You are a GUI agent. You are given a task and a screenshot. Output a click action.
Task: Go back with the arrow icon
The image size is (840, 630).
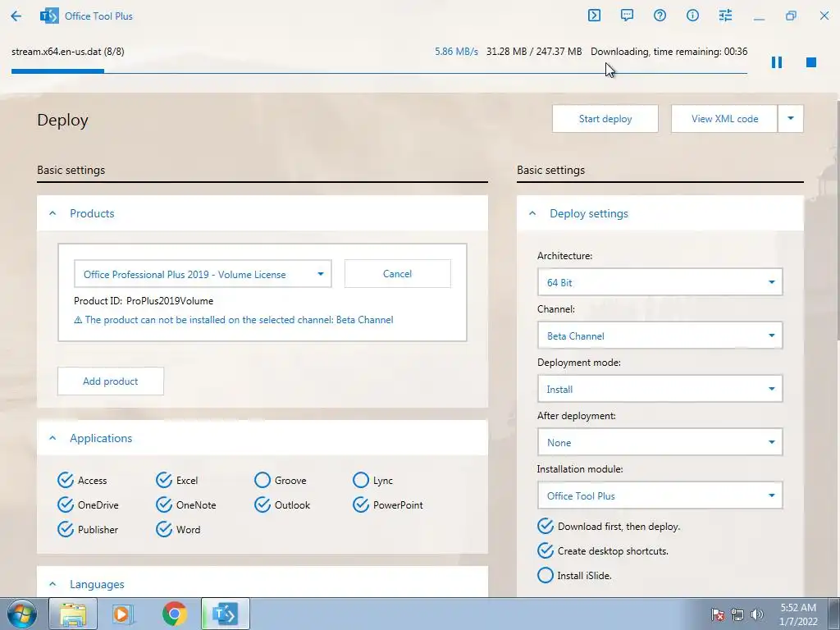16,16
